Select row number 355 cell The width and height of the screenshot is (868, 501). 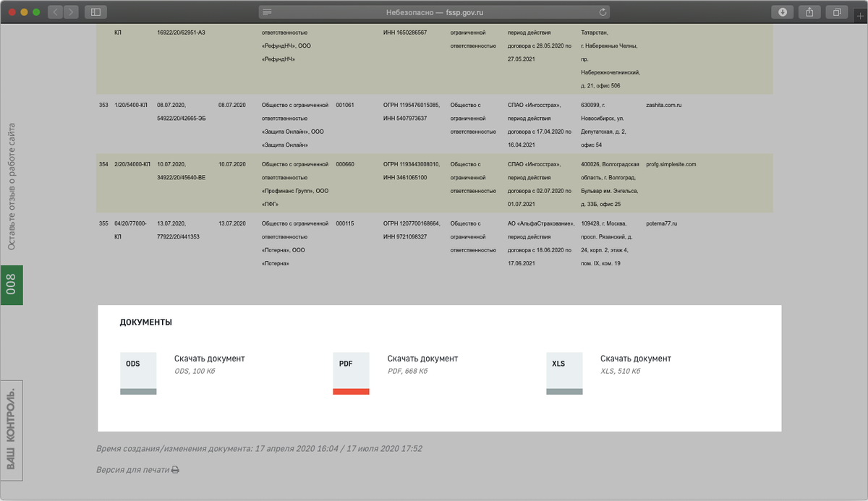coord(103,223)
